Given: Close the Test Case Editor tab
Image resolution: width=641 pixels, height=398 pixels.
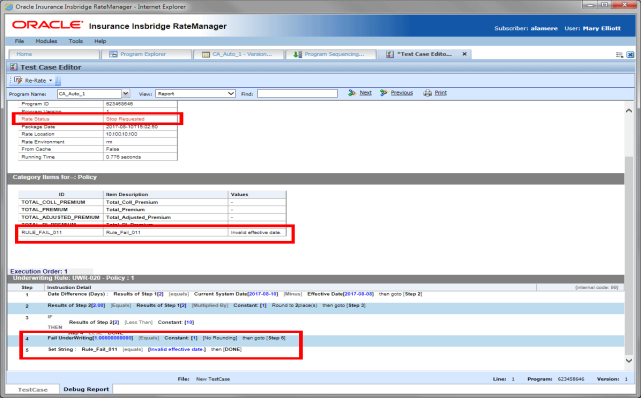Looking at the screenshot, I should click(464, 54).
